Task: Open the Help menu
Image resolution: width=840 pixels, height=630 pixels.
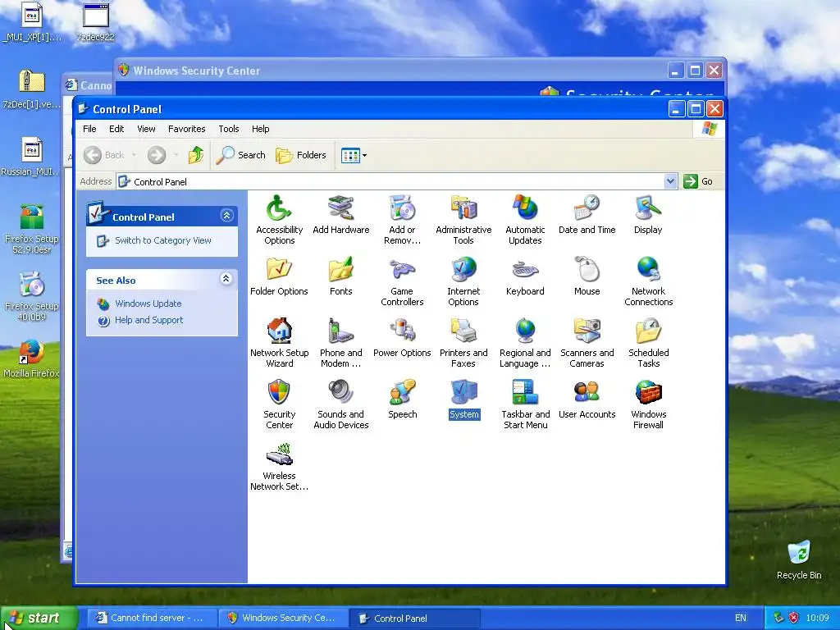Action: click(260, 129)
